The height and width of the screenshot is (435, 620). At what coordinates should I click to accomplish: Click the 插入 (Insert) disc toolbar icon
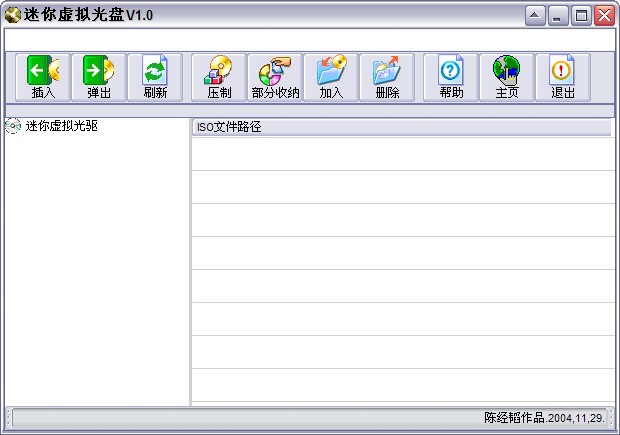(x=43, y=77)
